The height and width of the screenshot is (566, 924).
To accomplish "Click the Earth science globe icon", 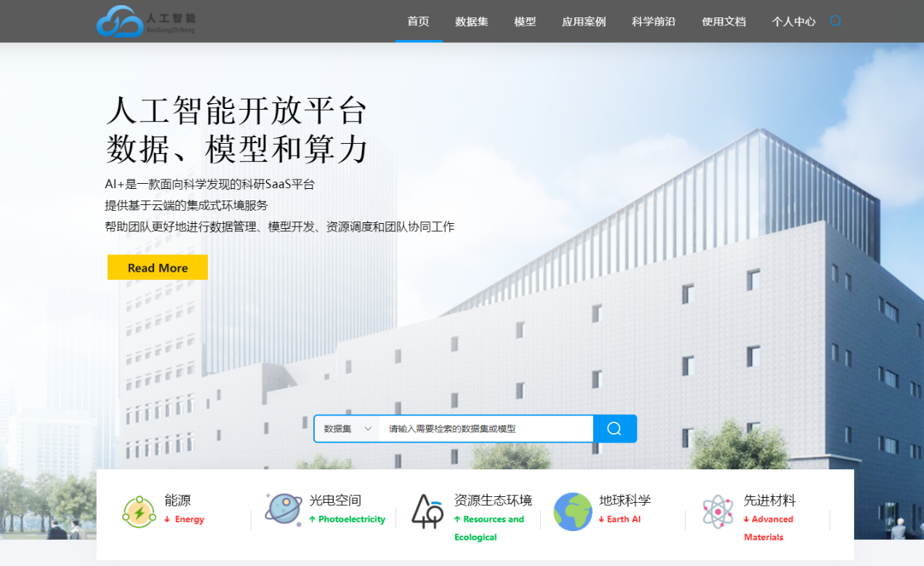I will click(573, 512).
